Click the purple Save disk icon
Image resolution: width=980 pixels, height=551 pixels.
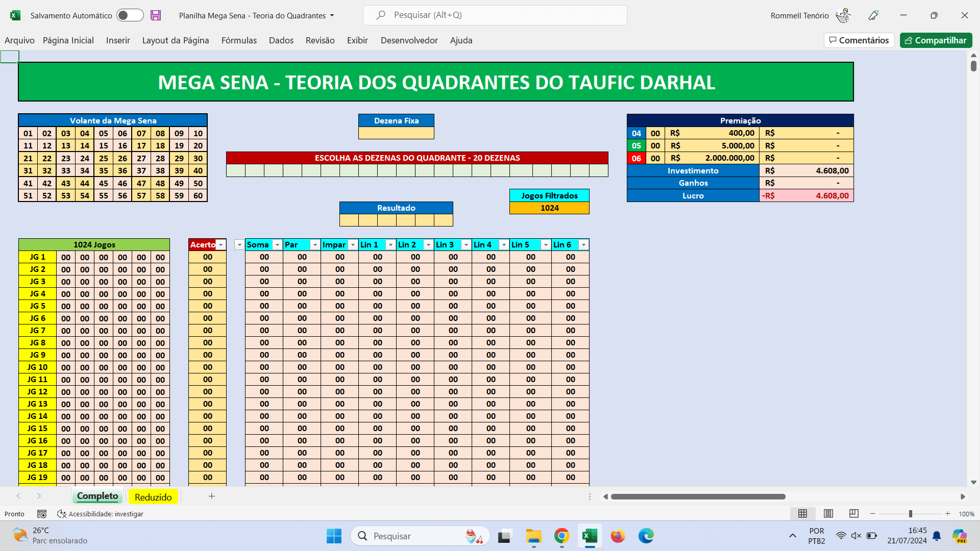point(156,15)
